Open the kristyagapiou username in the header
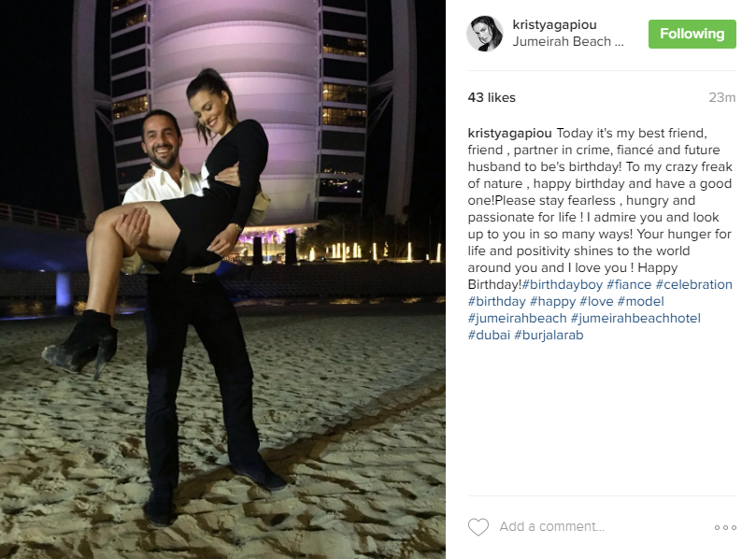This screenshot has height=559, width=756. [554, 24]
